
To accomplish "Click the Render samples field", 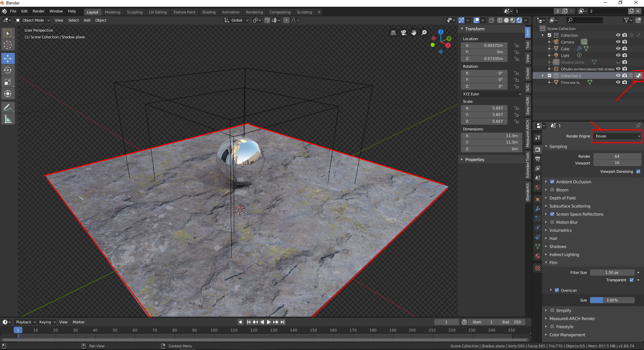I will (617, 156).
